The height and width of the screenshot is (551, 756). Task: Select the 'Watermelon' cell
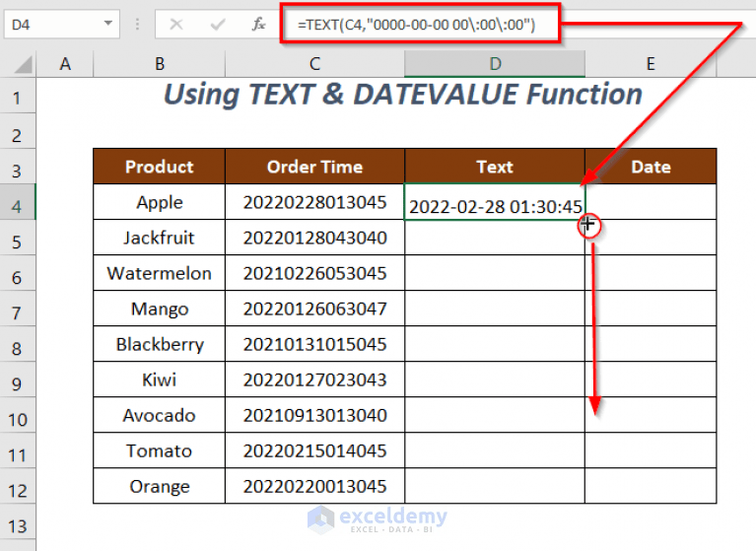point(159,273)
